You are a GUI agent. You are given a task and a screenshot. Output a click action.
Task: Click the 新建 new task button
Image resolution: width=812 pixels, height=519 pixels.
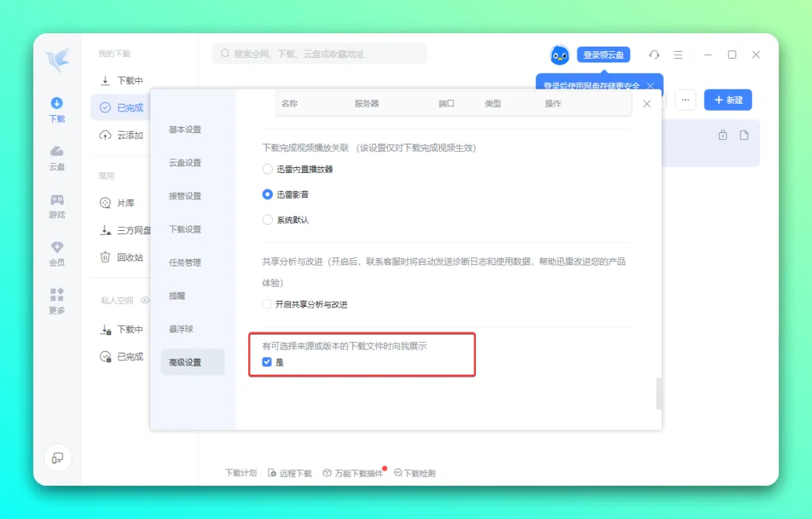(x=728, y=100)
